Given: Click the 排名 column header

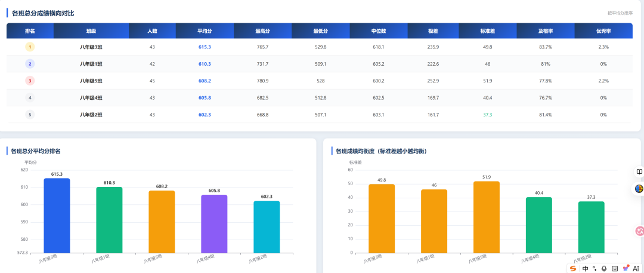Looking at the screenshot, I should pyautogui.click(x=30, y=31).
